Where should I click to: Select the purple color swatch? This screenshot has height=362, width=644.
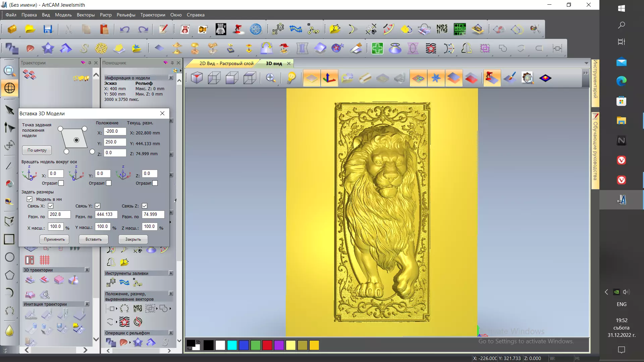279,345
